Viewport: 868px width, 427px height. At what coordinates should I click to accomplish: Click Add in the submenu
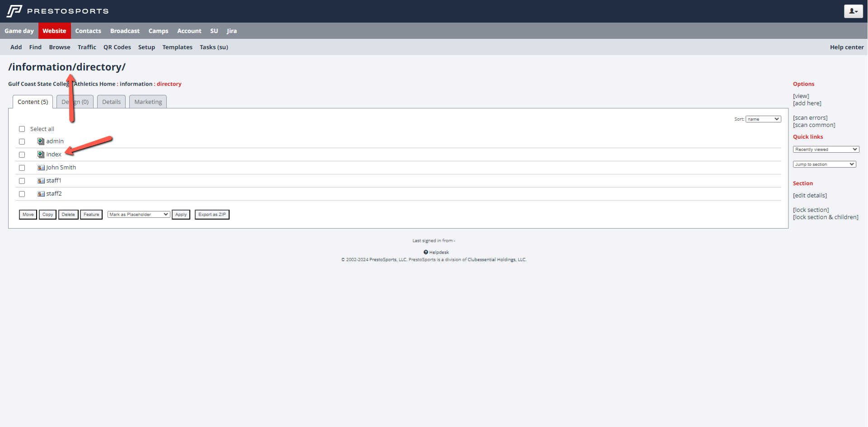coord(16,47)
